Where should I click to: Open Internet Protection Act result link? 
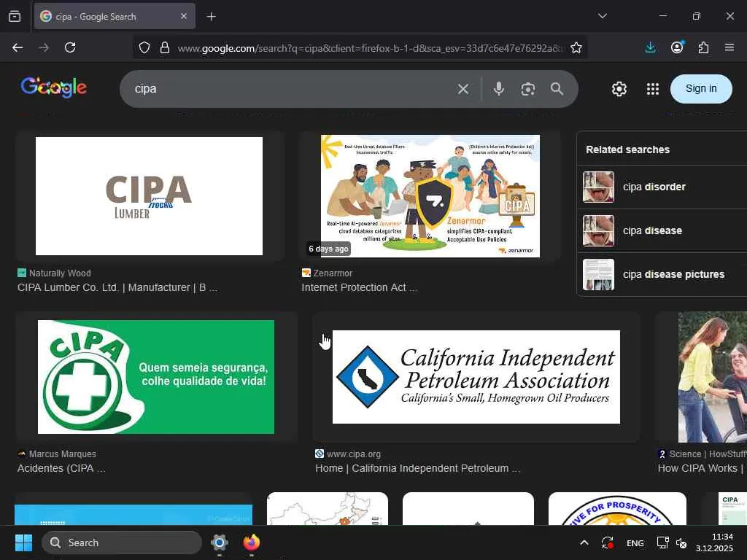(x=359, y=287)
